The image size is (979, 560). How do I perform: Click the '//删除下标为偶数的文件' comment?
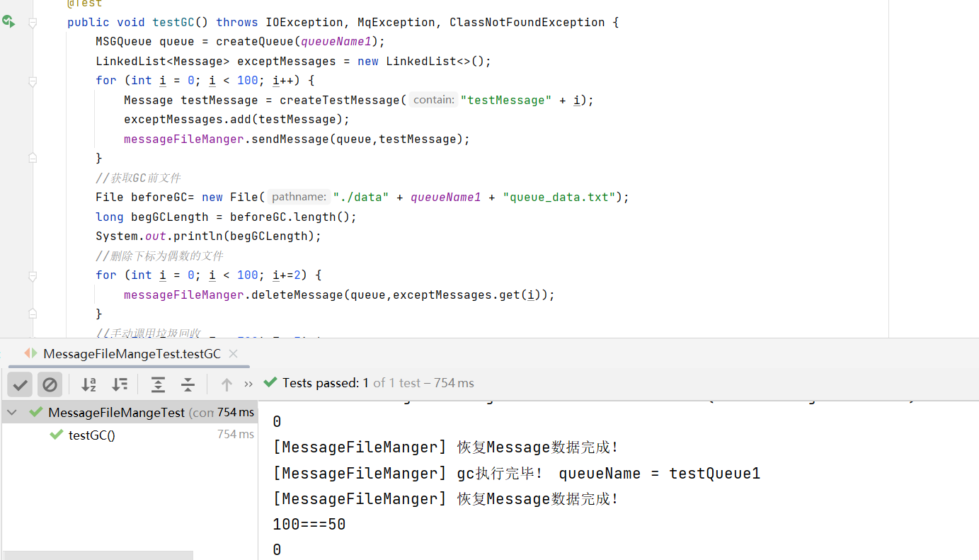click(x=160, y=256)
